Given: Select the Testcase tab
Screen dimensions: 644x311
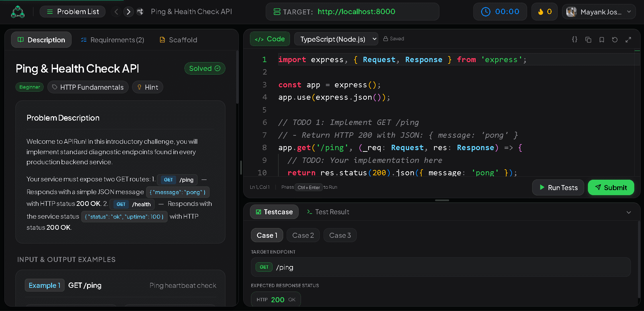Looking at the screenshot, I should click(x=274, y=212).
